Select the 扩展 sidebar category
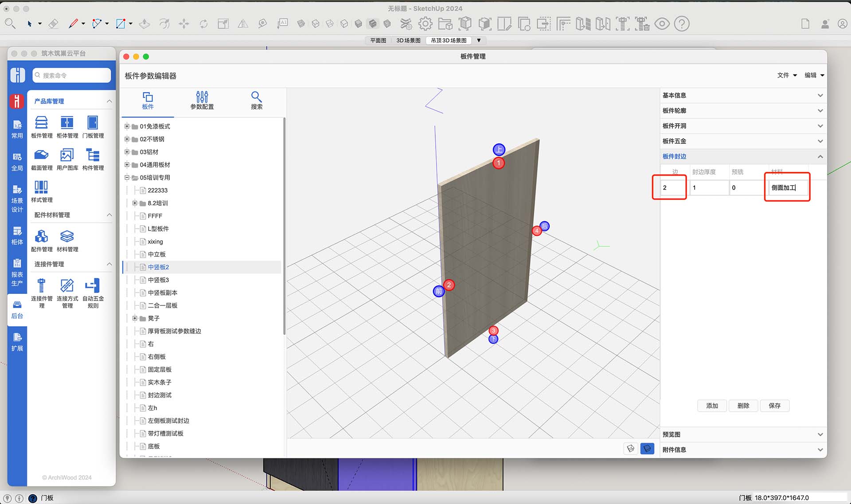Screen dimensions: 851x504 (17, 342)
